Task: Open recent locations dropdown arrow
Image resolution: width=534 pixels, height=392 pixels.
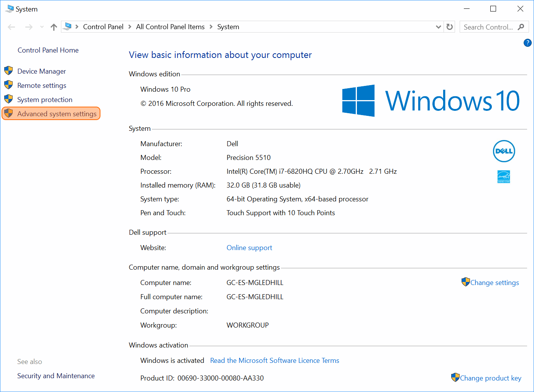Action: coord(42,27)
